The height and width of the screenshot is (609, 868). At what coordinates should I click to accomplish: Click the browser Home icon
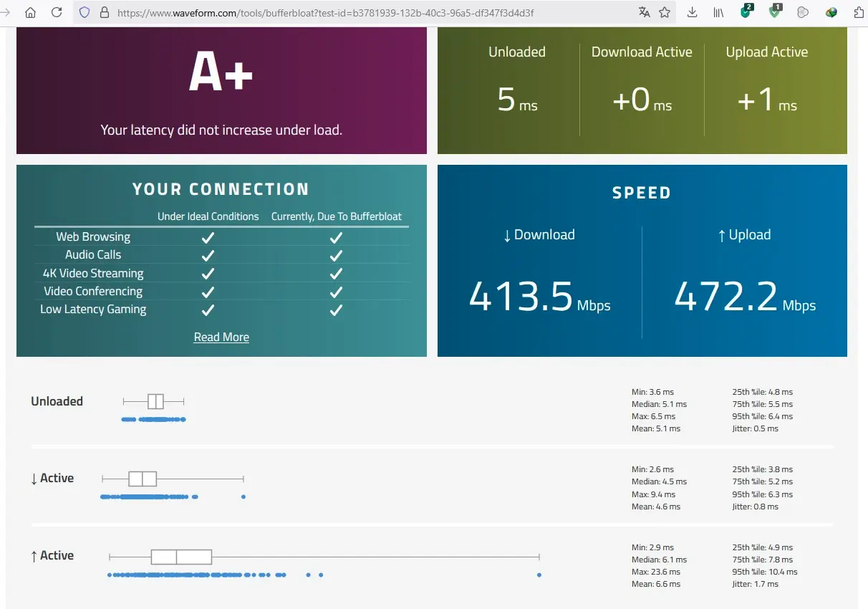(x=30, y=12)
